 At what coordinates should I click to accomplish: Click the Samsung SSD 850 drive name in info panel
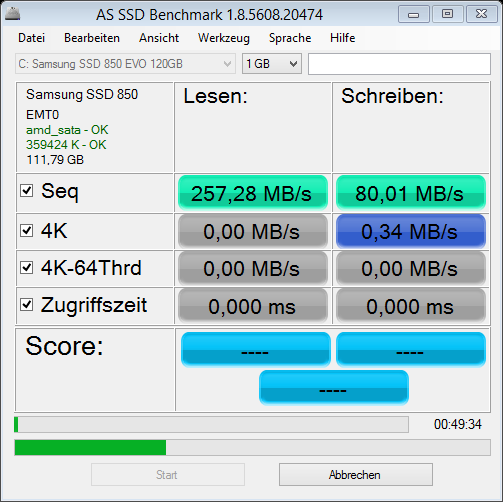[x=82, y=94]
